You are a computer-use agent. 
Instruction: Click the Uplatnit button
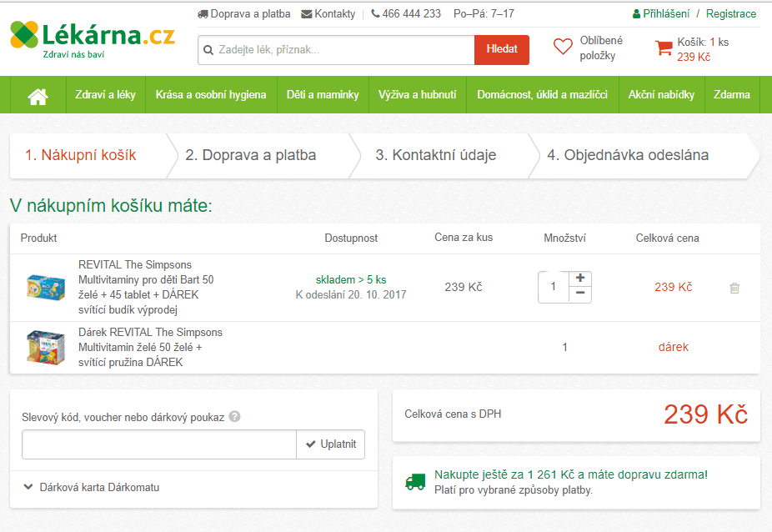tap(331, 444)
